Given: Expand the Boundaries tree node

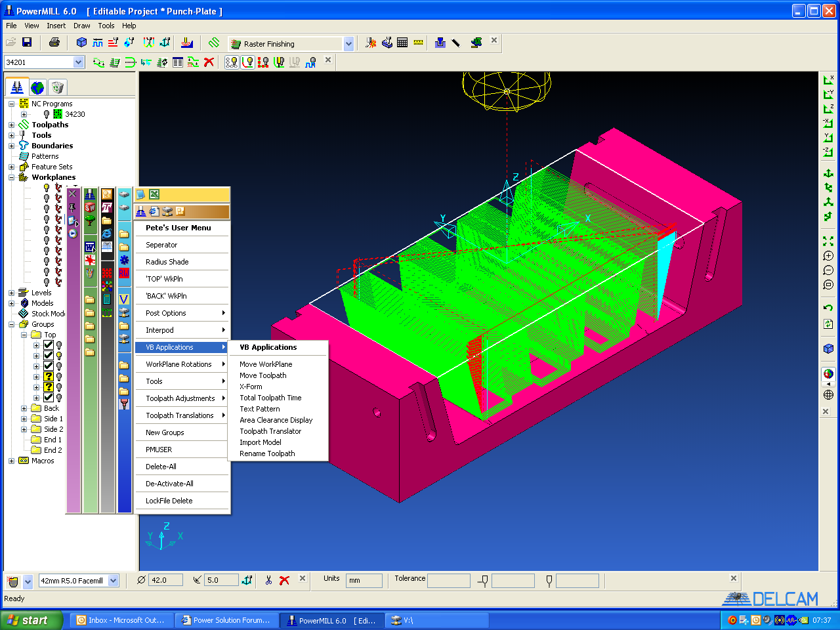Looking at the screenshot, I should (11, 146).
